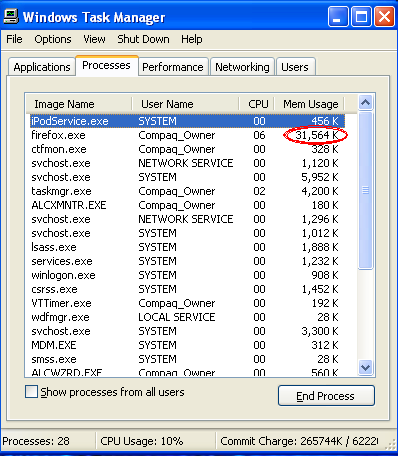Select the Processes tab
Screen dimensions: 398x456
pos(106,65)
